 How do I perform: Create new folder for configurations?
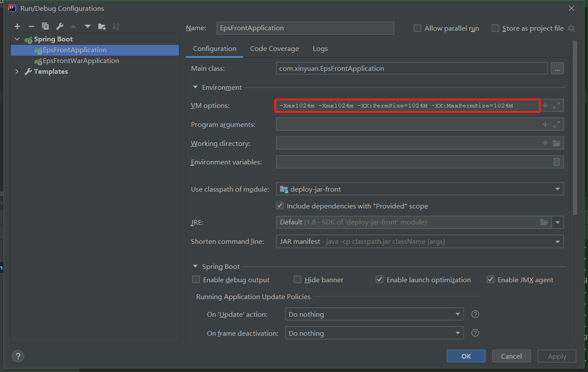(102, 27)
